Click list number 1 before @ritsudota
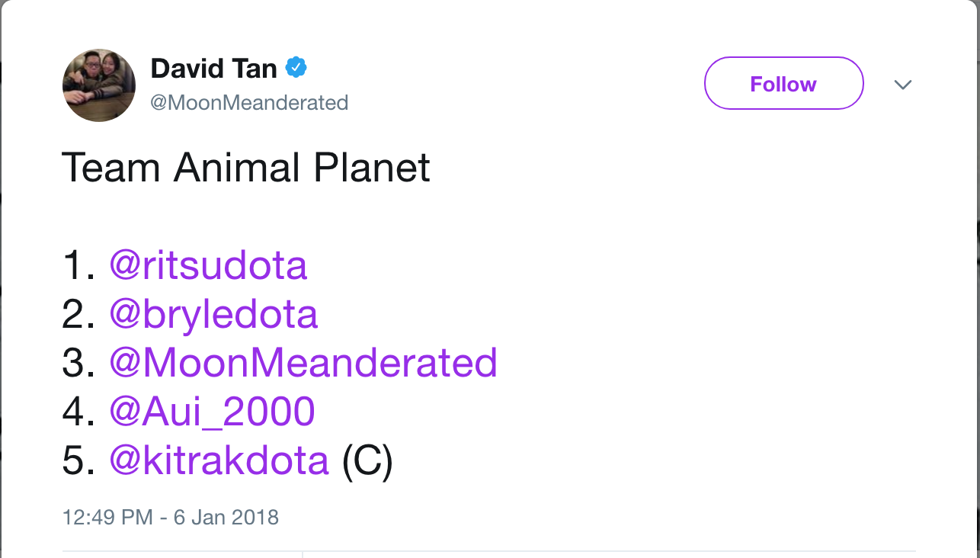The image size is (980, 558). pos(78,265)
